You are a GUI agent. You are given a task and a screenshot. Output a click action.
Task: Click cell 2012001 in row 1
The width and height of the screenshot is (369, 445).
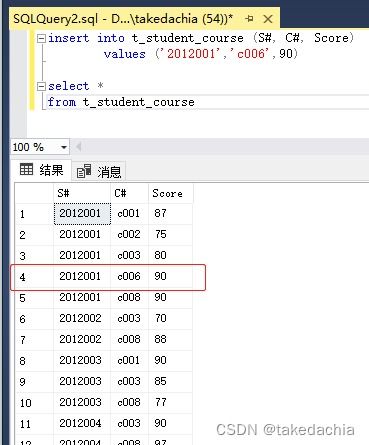(82, 214)
